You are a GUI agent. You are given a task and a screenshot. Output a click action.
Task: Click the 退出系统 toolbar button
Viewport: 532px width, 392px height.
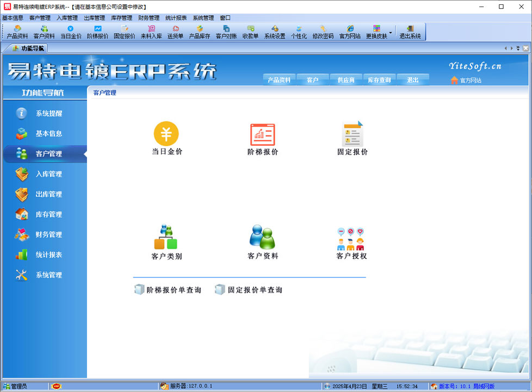coord(410,32)
